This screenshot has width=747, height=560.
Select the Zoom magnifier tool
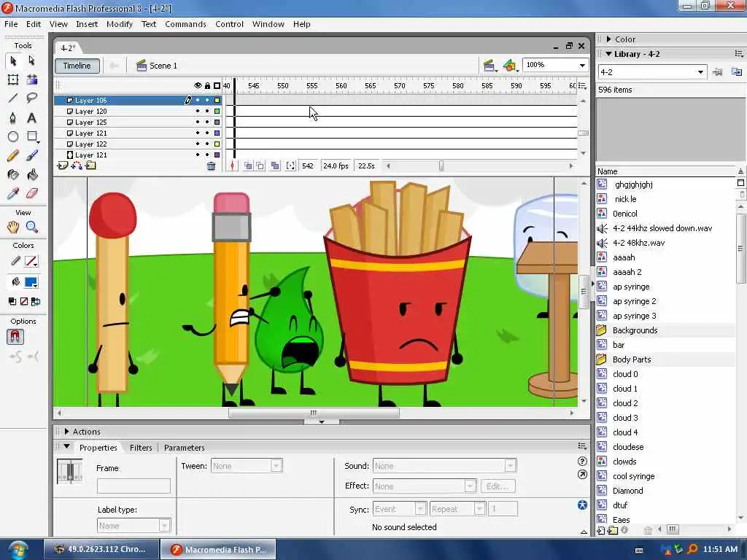pyautogui.click(x=32, y=227)
